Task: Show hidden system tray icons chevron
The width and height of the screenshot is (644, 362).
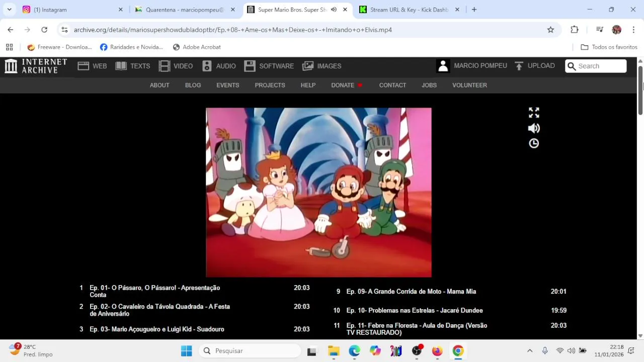Action: point(529,351)
